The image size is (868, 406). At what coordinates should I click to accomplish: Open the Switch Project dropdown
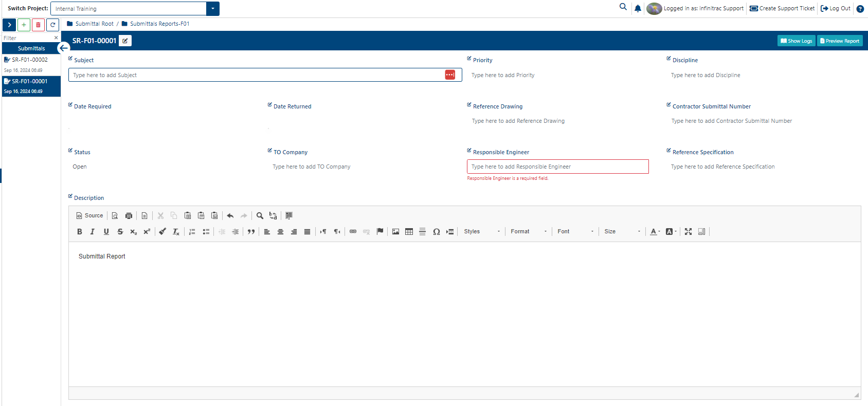[213, 9]
